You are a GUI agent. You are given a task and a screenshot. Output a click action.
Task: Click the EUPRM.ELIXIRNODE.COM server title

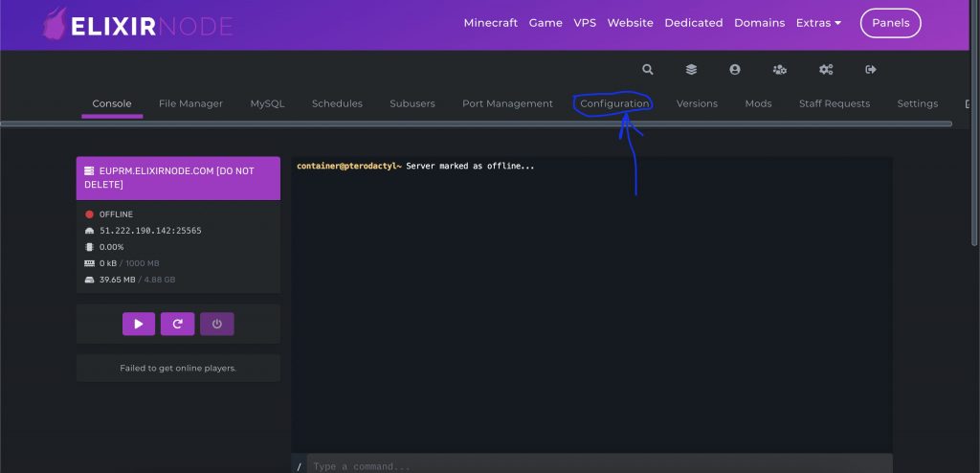pyautogui.click(x=168, y=178)
